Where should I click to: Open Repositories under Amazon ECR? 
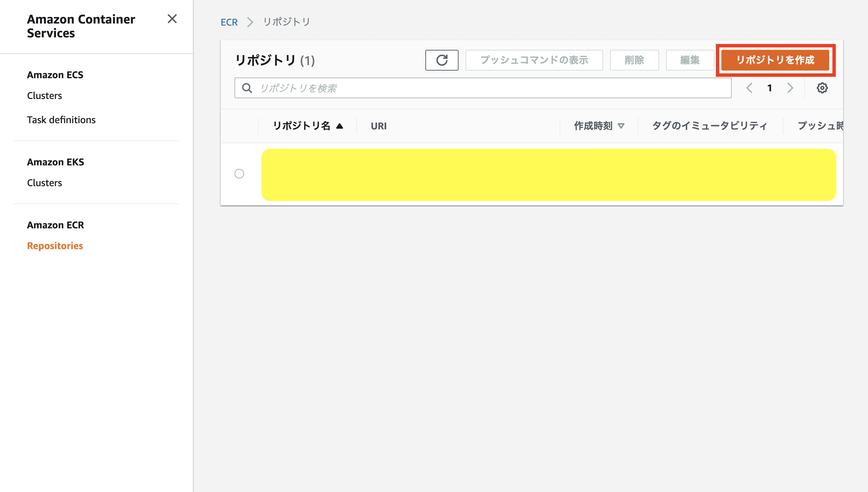click(x=55, y=246)
